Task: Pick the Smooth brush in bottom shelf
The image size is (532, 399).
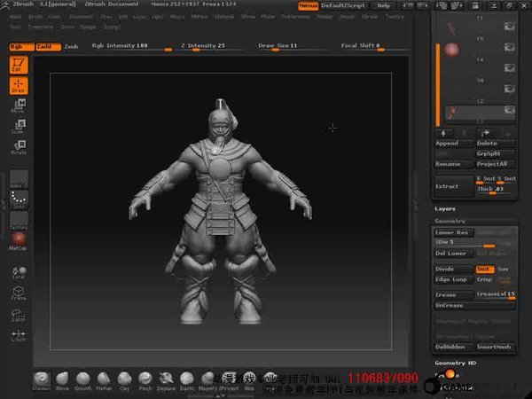Action: (x=82, y=379)
